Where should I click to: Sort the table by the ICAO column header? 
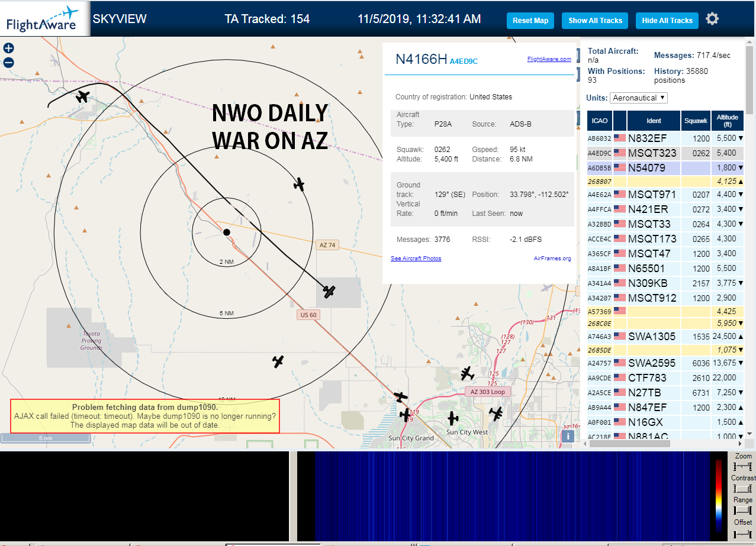600,121
